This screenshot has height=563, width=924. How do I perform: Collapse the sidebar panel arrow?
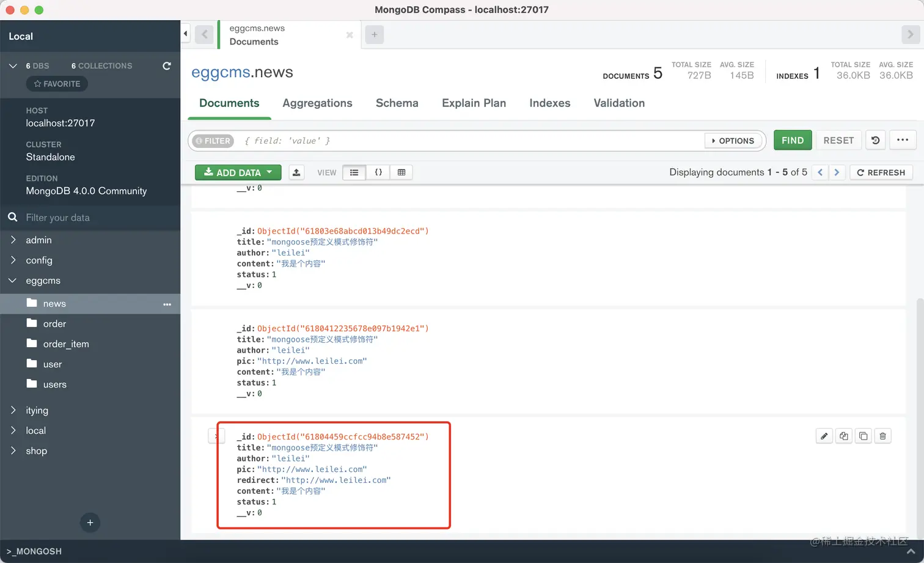pyautogui.click(x=186, y=34)
